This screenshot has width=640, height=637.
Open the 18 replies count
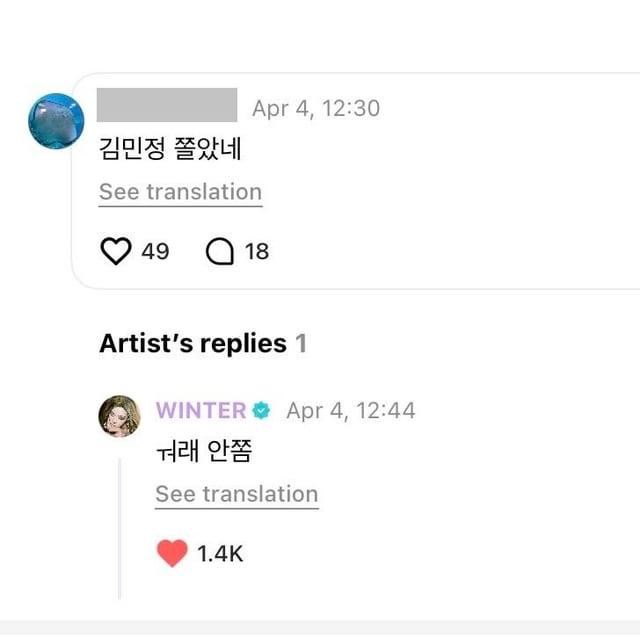click(257, 251)
